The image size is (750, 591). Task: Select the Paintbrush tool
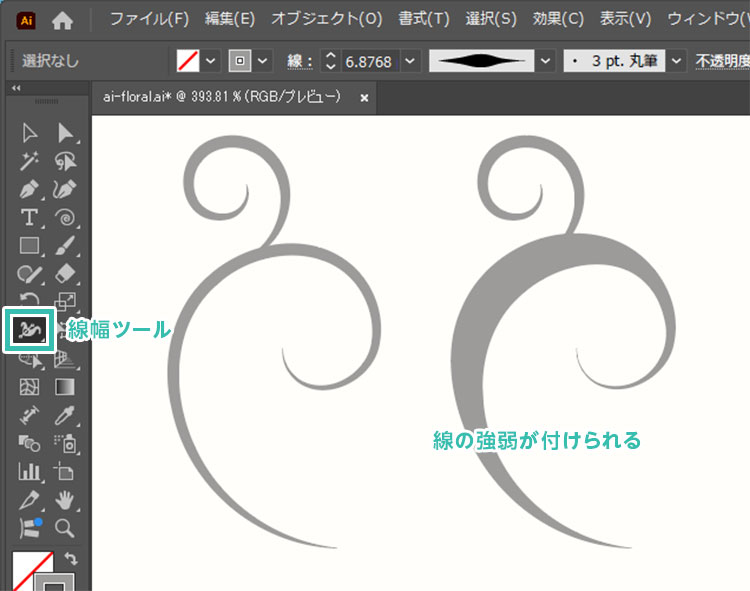tap(65, 245)
